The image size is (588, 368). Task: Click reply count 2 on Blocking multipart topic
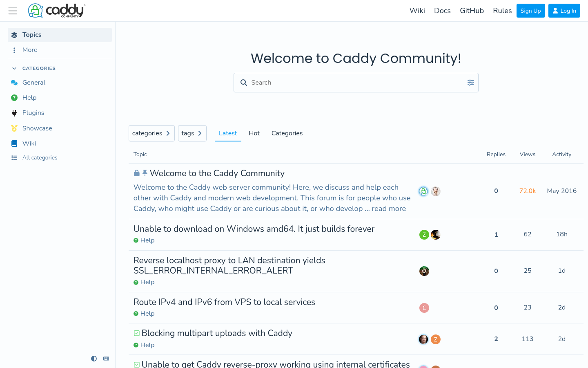(x=496, y=339)
